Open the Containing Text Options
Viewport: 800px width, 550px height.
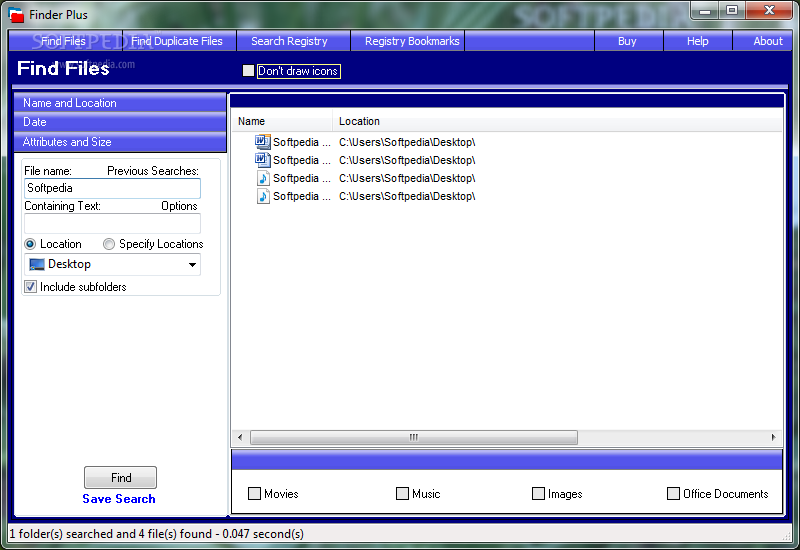coord(179,206)
